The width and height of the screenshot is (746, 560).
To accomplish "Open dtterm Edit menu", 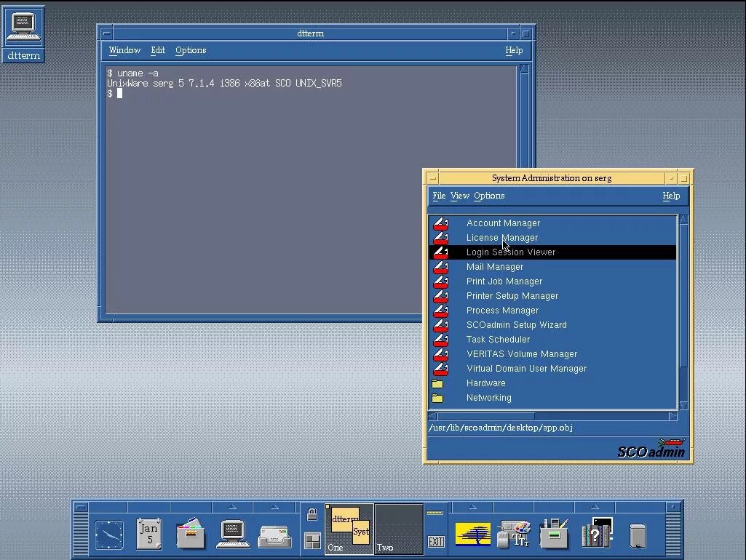I will pyautogui.click(x=158, y=50).
